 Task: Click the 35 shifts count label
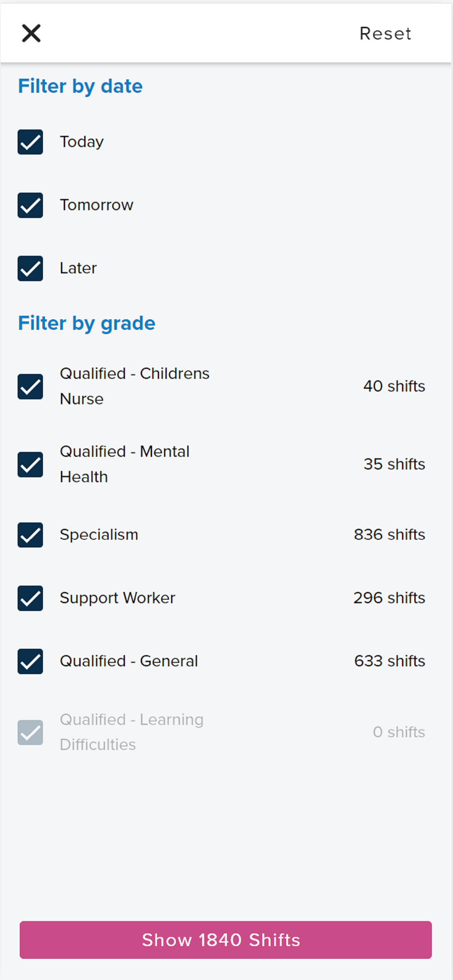394,464
